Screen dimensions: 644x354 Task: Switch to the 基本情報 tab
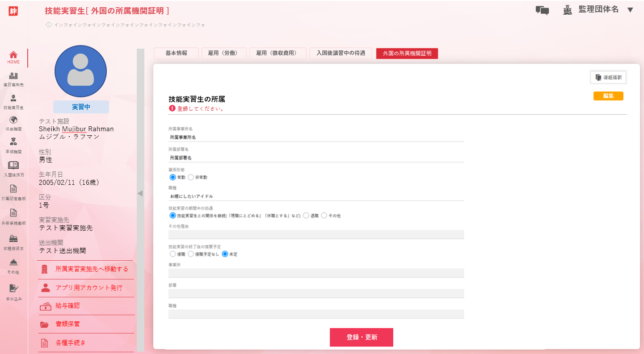pyautogui.click(x=176, y=53)
